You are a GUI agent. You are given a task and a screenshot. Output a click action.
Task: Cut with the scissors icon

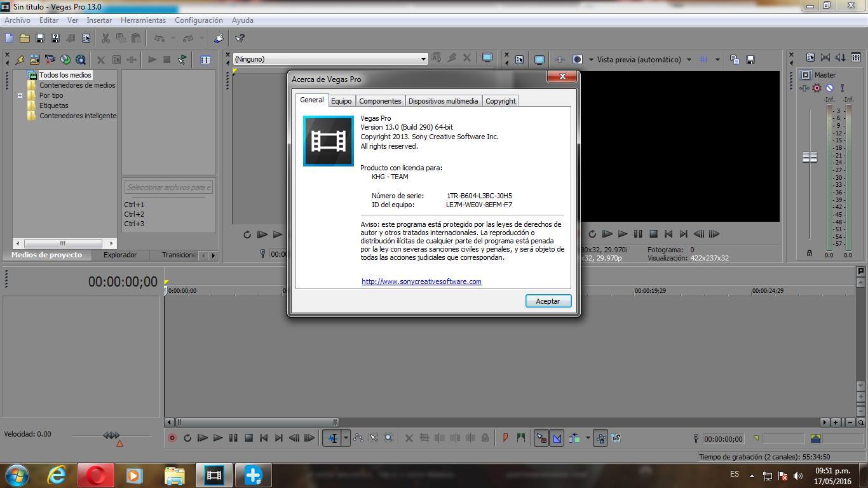[105, 39]
